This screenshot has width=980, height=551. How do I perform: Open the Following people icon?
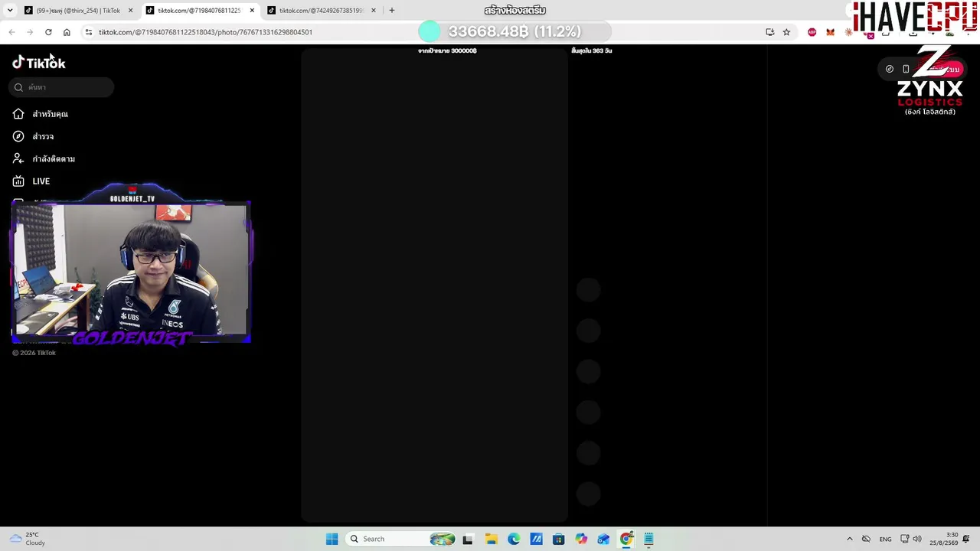[18, 158]
